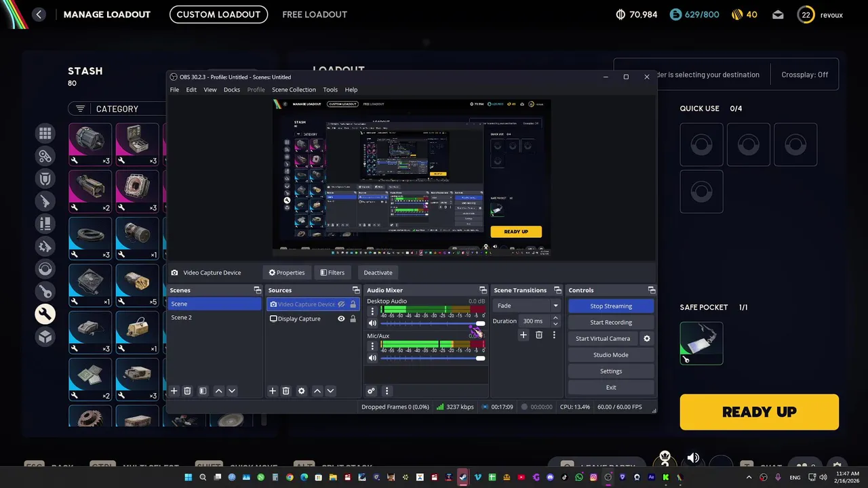The image size is (868, 488).
Task: Open Mic/Aux three-dot options
Action: point(372,346)
